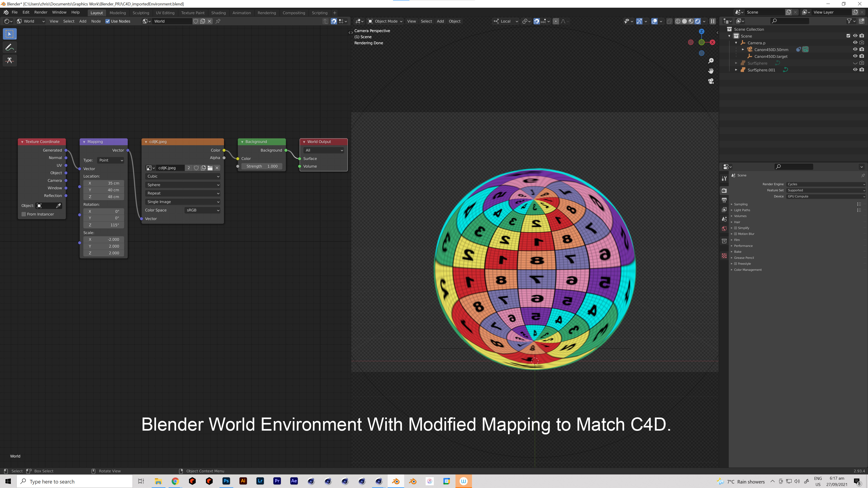Open the Render properties tab
The width and height of the screenshot is (868, 488).
(x=724, y=190)
